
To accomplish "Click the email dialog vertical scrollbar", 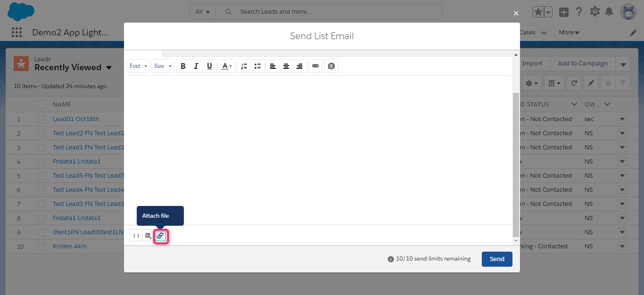I will pyautogui.click(x=516, y=164).
